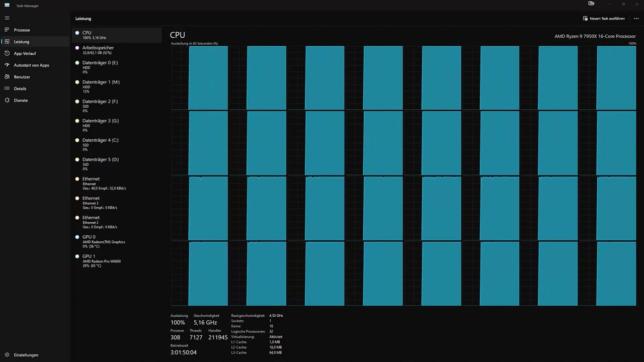
Task: Open the hamburger navigation menu icon
Action: click(7, 18)
